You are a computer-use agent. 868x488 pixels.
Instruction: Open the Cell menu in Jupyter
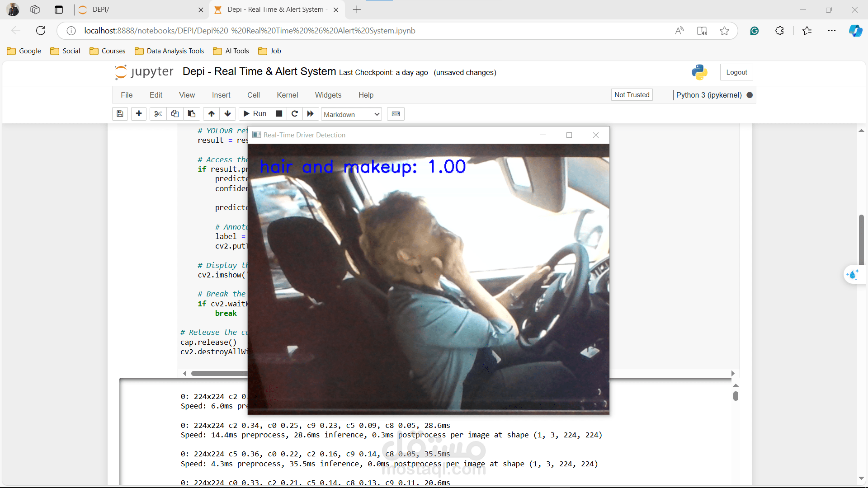click(x=254, y=95)
